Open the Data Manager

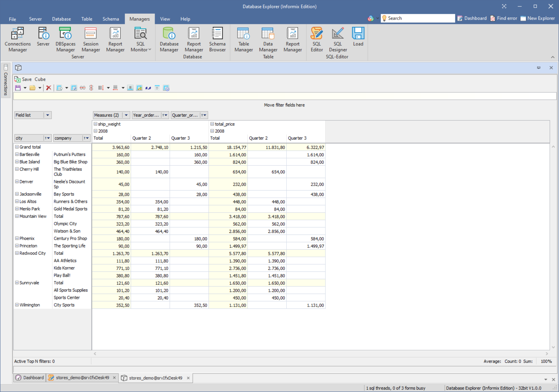click(268, 40)
